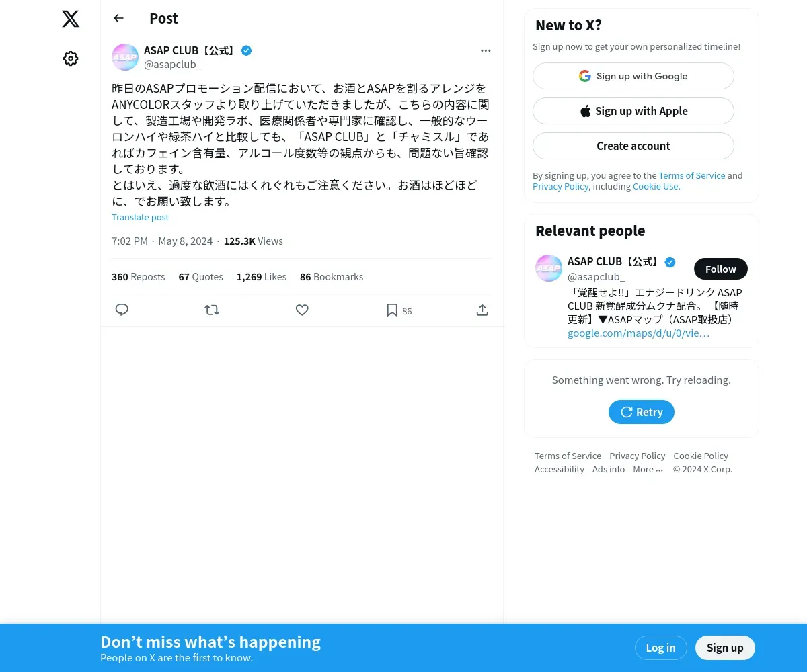
Task: Bookmark the post with bookmark icon
Action: 392,310
